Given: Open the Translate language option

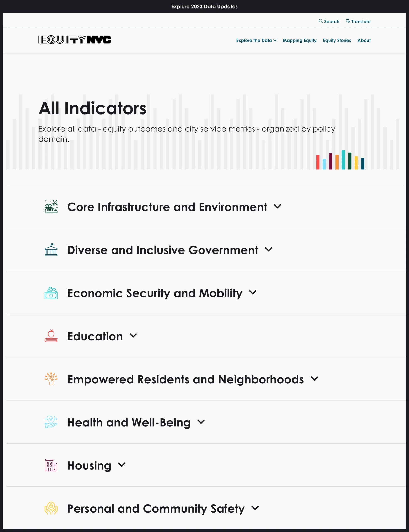Looking at the screenshot, I should click(358, 21).
